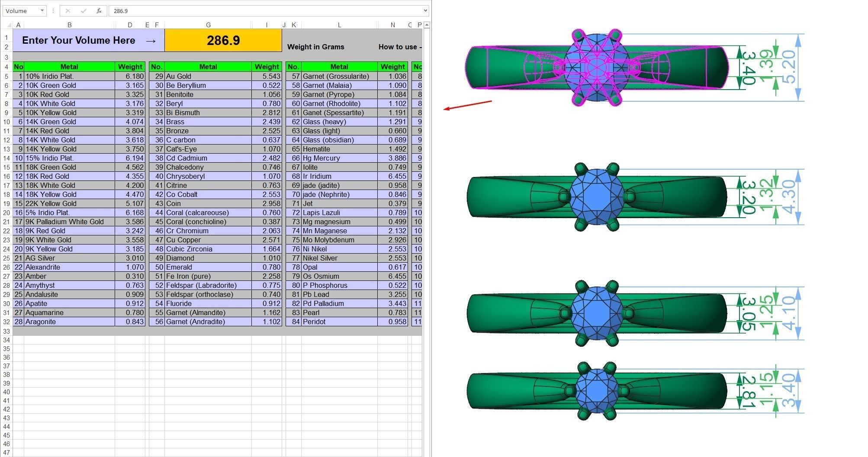Image resolution: width=868 pixels, height=457 pixels.
Task: Select the "AG Silver" cell
Action: click(x=69, y=258)
